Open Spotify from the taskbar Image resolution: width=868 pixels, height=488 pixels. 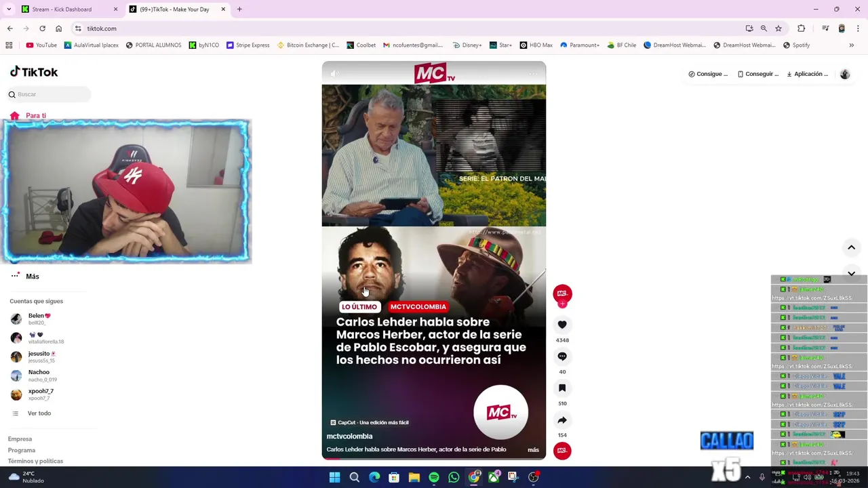pos(434,477)
